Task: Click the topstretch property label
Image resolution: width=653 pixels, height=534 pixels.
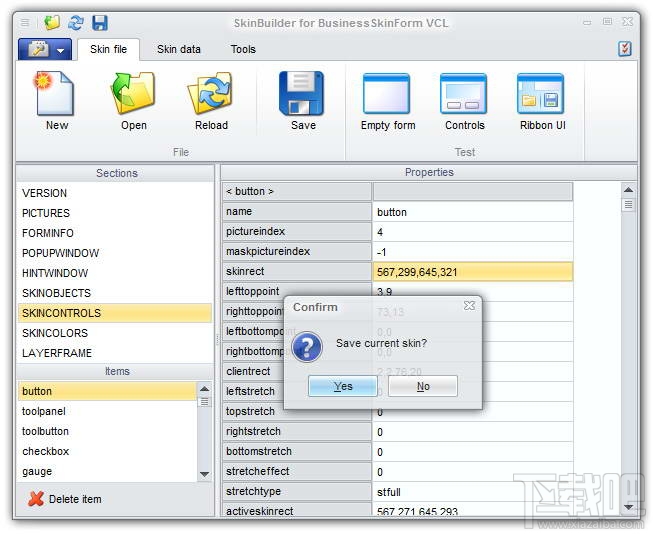Action: (x=297, y=412)
